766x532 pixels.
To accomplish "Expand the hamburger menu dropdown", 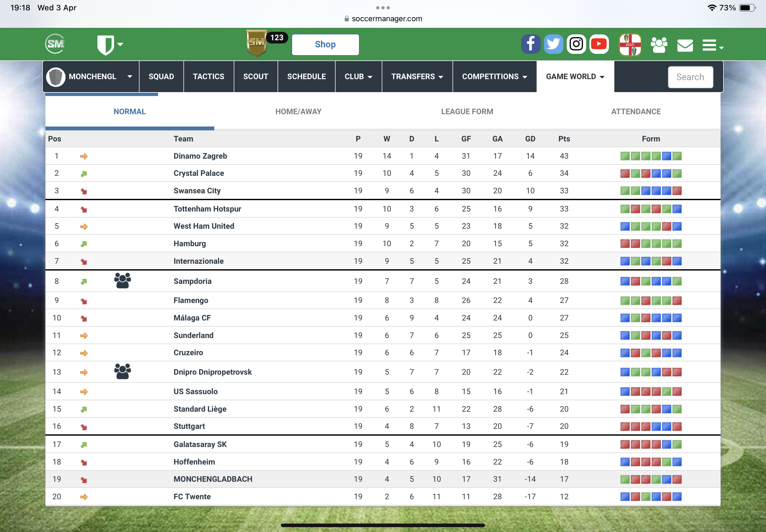I will 712,45.
